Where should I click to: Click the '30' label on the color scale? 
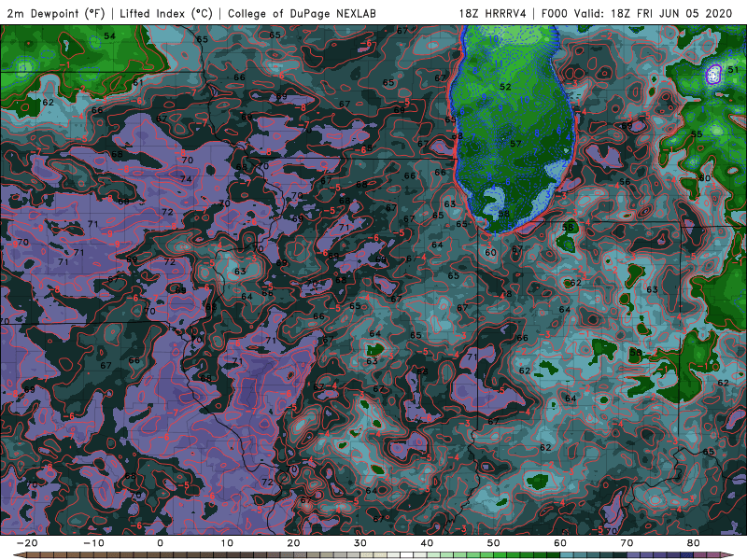(360, 543)
